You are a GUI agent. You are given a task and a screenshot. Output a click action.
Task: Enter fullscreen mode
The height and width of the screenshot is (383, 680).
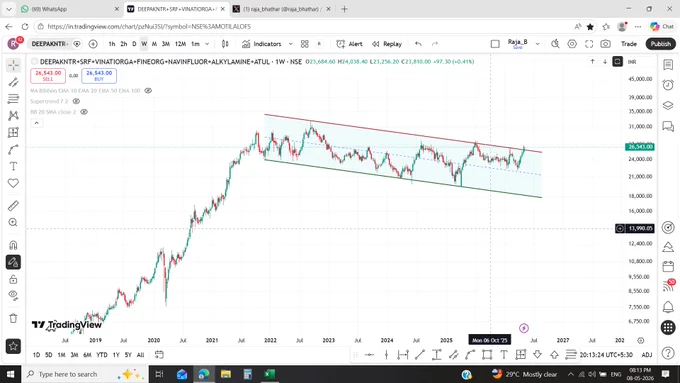(589, 44)
